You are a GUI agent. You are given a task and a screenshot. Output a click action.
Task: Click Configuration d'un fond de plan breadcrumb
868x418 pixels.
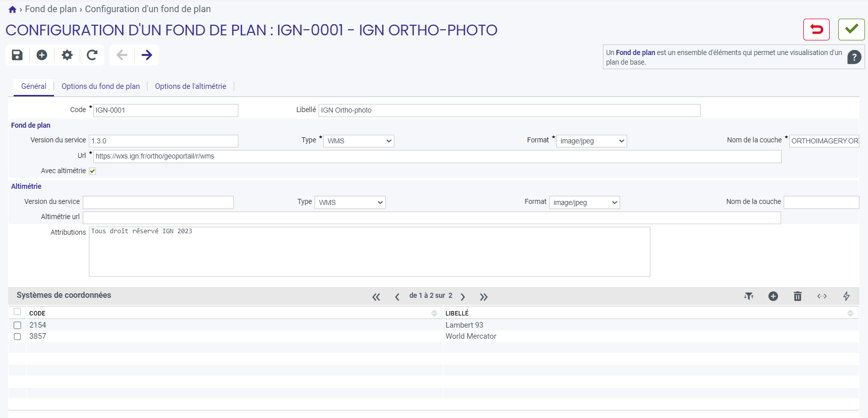point(148,9)
